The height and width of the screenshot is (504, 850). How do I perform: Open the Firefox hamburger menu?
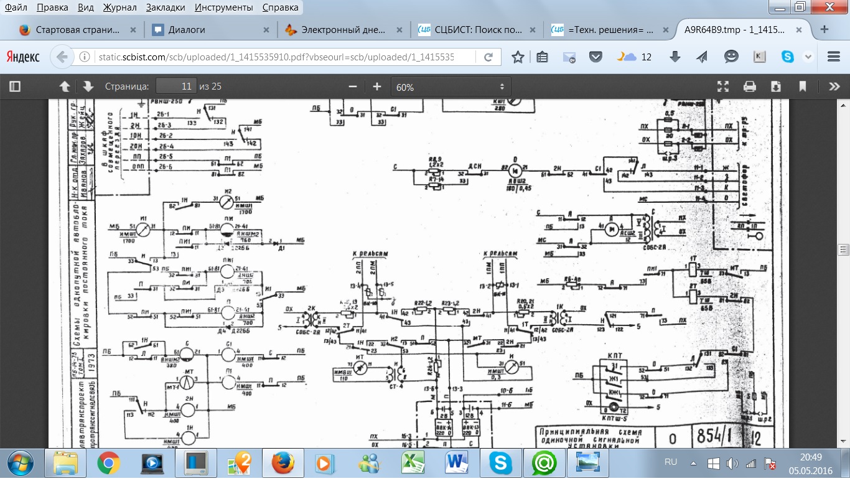834,57
